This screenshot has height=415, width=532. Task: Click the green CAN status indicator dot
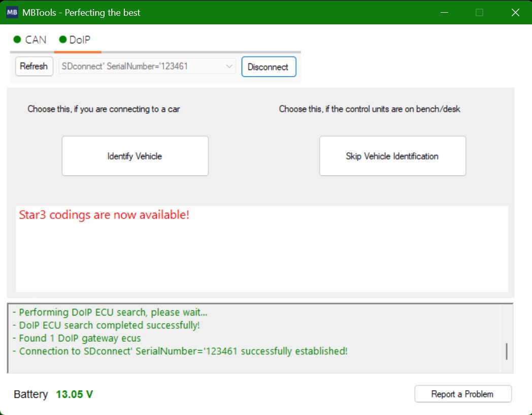pyautogui.click(x=17, y=40)
